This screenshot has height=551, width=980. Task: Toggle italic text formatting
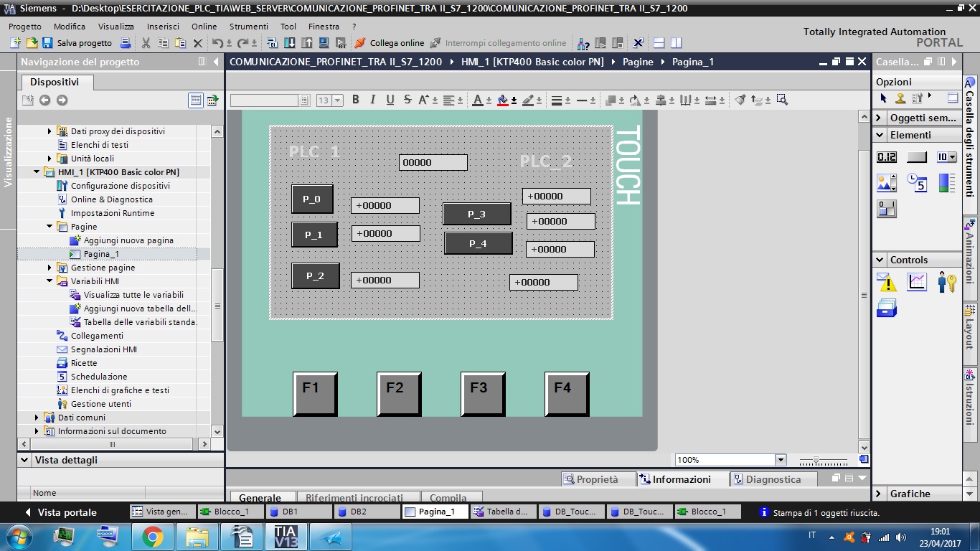[x=372, y=100]
